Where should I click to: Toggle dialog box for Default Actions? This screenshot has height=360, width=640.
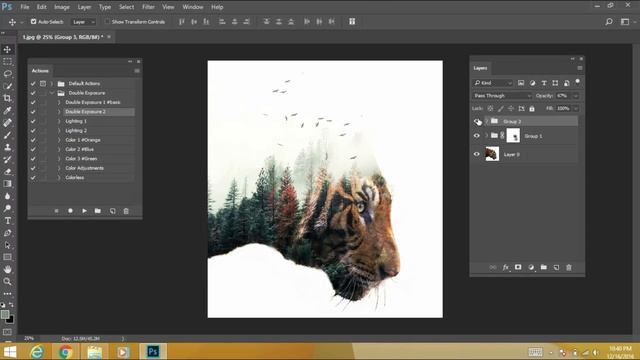point(43,84)
